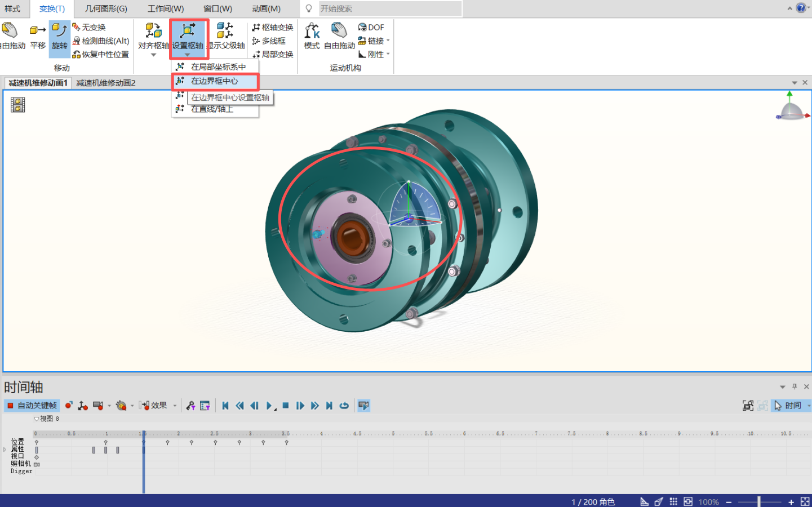
Task: Toggle the 自动关键帧 (Auto-Keyframe) button
Action: coord(32,406)
